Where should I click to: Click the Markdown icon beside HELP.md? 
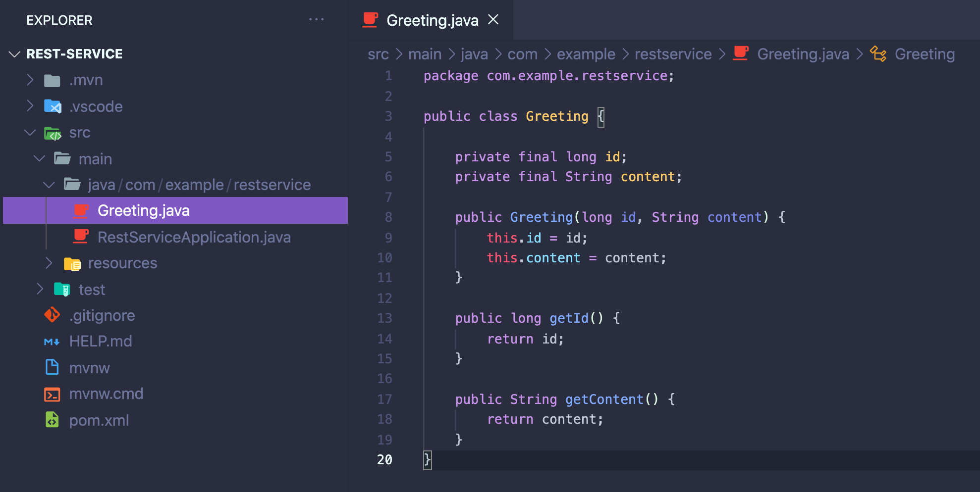(x=52, y=342)
